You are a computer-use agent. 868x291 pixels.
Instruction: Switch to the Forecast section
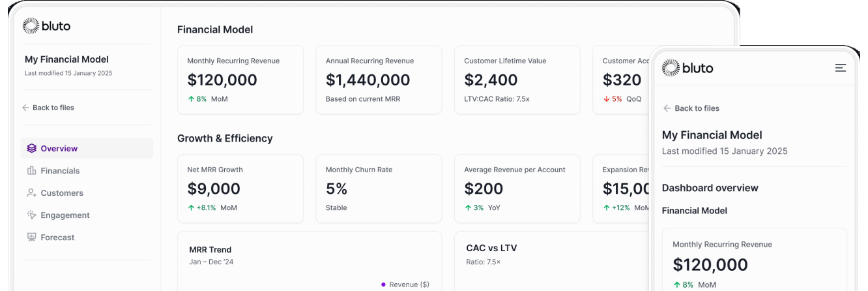(57, 237)
